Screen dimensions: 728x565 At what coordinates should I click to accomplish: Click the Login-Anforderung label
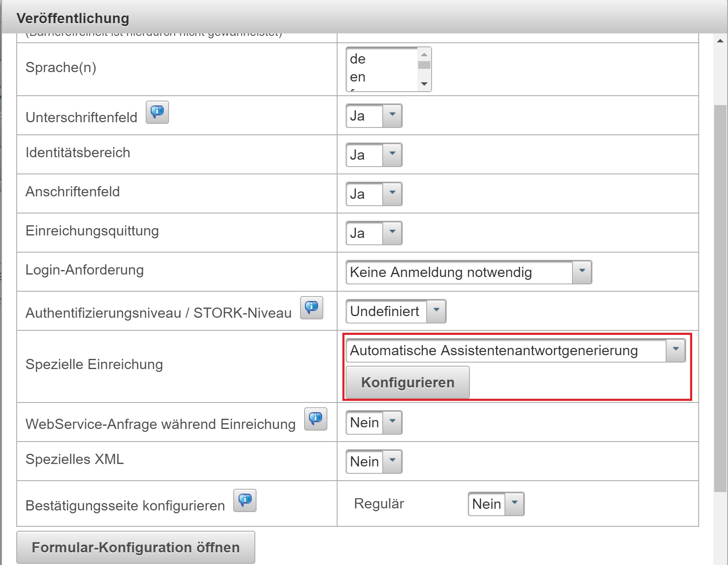85,270
